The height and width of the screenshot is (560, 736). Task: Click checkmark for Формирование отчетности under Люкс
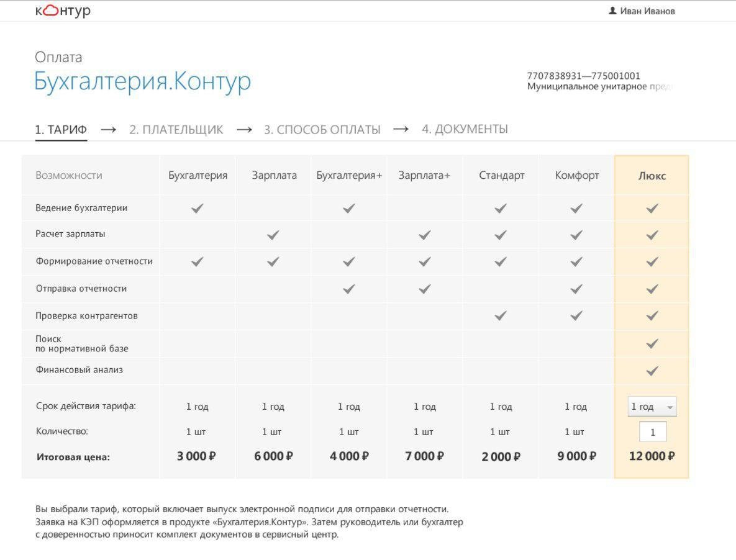click(652, 262)
